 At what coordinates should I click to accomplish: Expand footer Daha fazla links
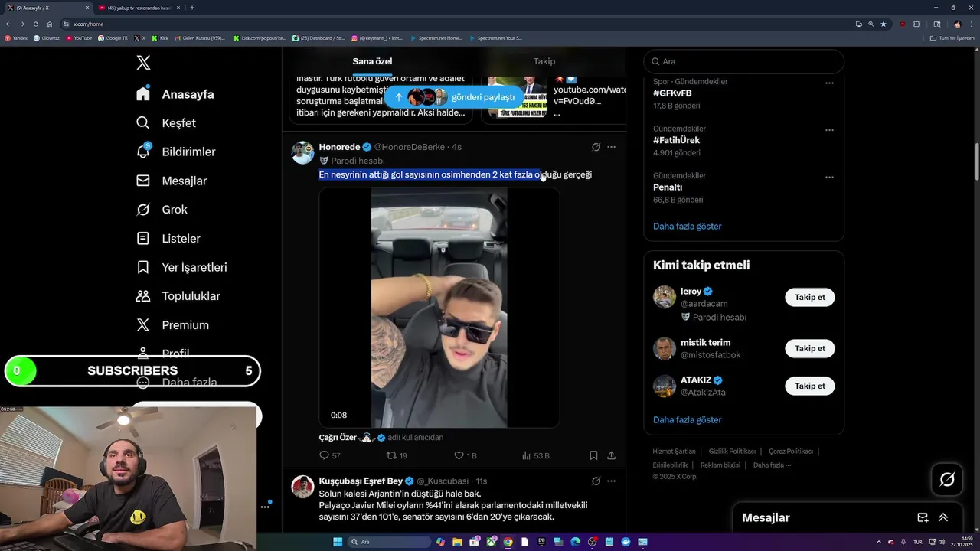772,465
